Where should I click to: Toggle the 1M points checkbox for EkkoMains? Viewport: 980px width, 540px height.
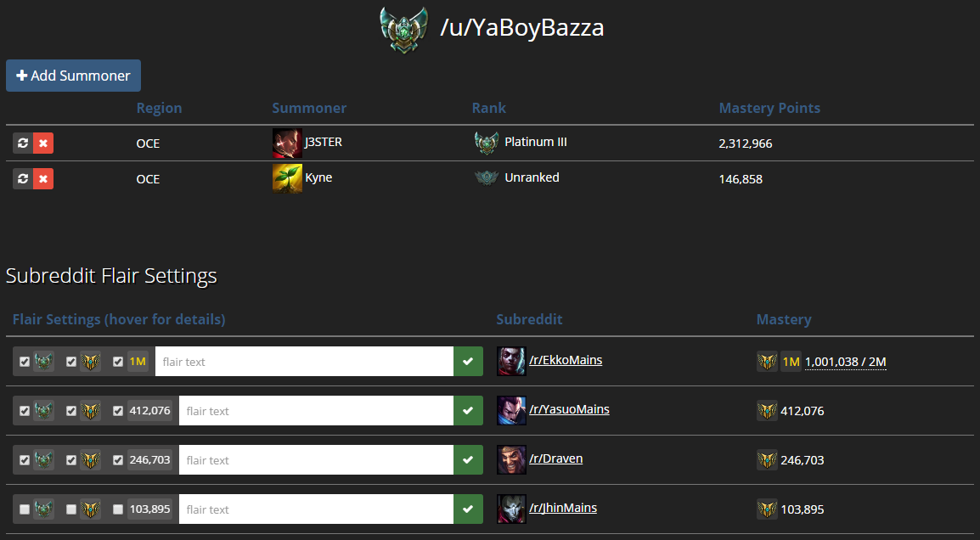coord(118,361)
